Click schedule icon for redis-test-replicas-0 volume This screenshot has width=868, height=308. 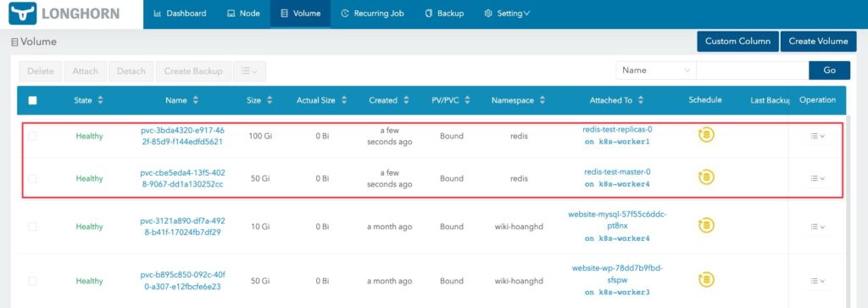(x=706, y=135)
